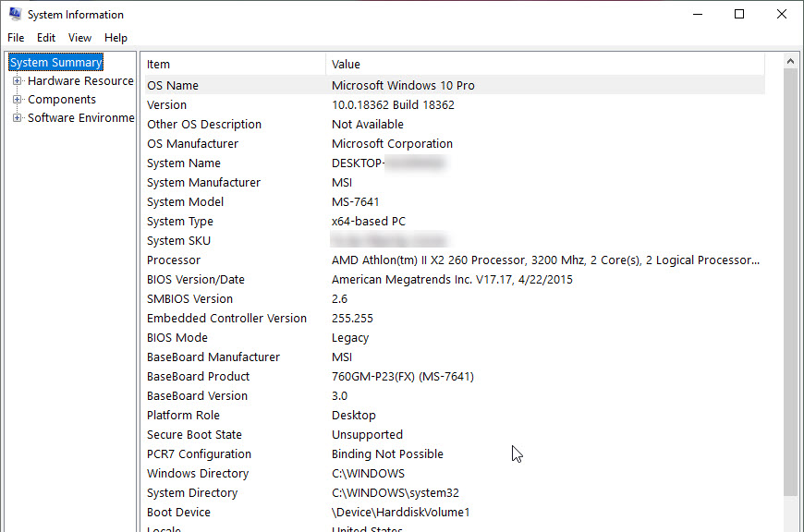Viewport: 804px width, 532px height.
Task: Click the Processor row label
Action: [x=174, y=260]
